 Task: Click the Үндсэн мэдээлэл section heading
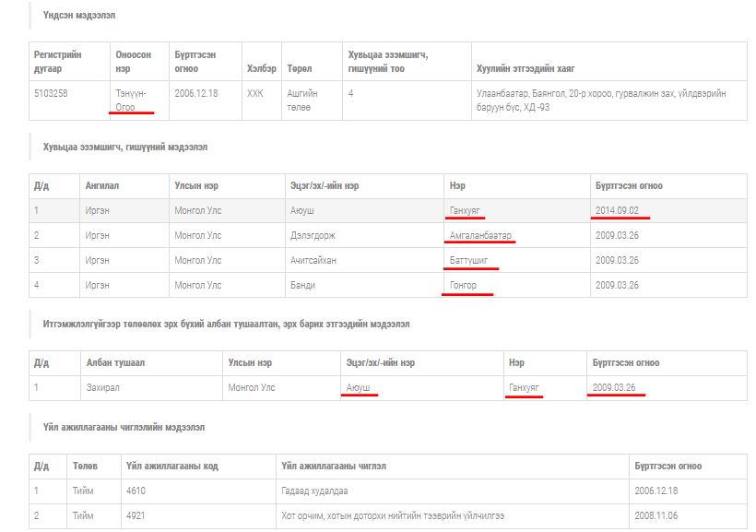(79, 16)
